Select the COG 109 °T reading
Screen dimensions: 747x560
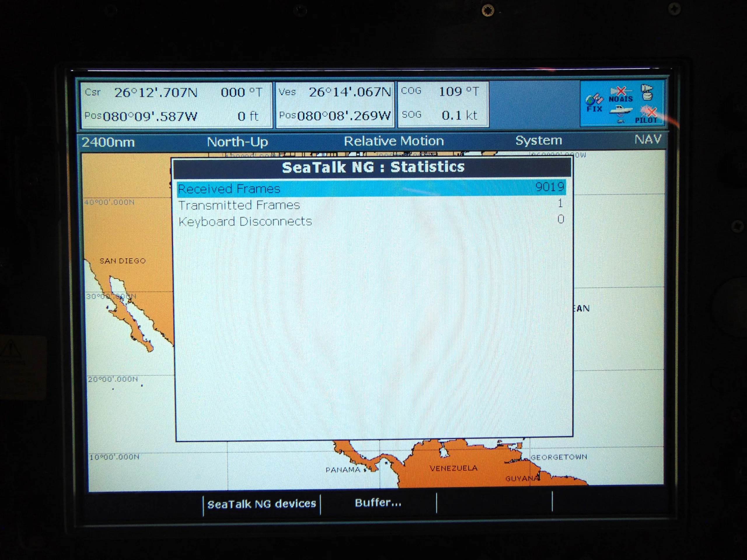tap(440, 91)
